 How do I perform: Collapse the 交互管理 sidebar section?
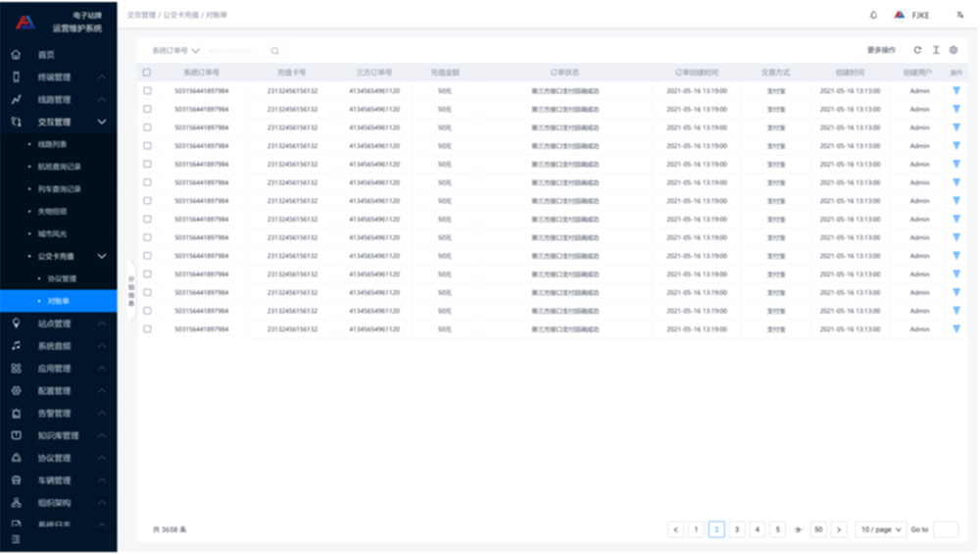102,123
